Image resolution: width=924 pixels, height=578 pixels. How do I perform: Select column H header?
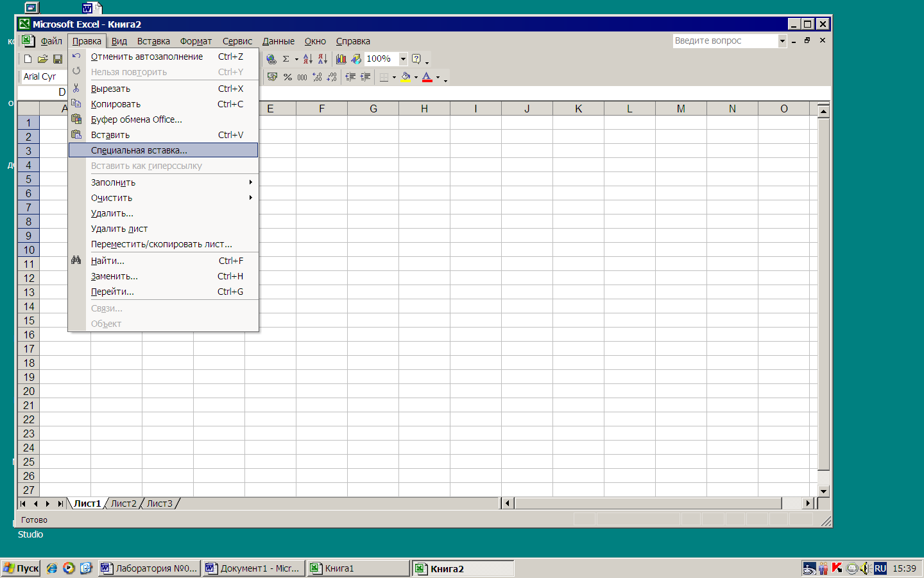tap(424, 109)
